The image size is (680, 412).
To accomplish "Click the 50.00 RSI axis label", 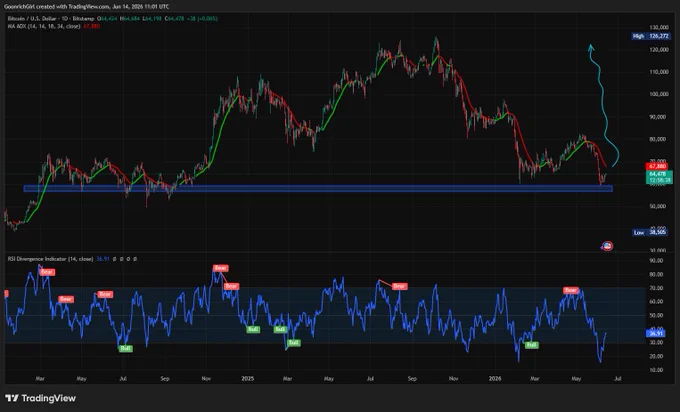I will click(x=656, y=315).
